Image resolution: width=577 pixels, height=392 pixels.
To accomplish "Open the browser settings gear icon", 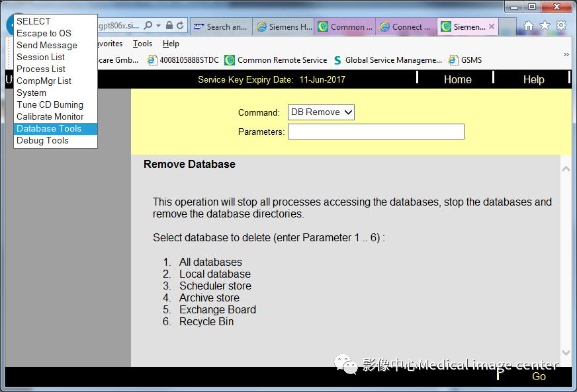I will pos(561,26).
